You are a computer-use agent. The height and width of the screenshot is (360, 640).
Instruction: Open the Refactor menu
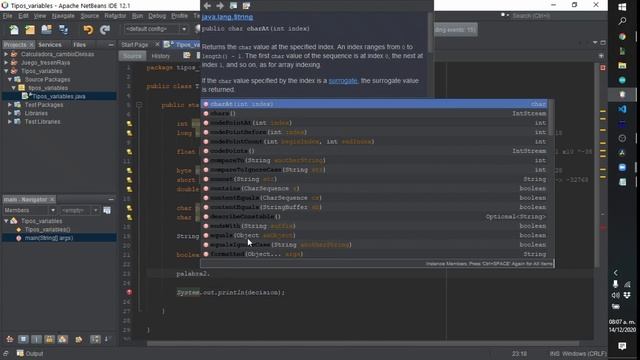click(x=115, y=16)
